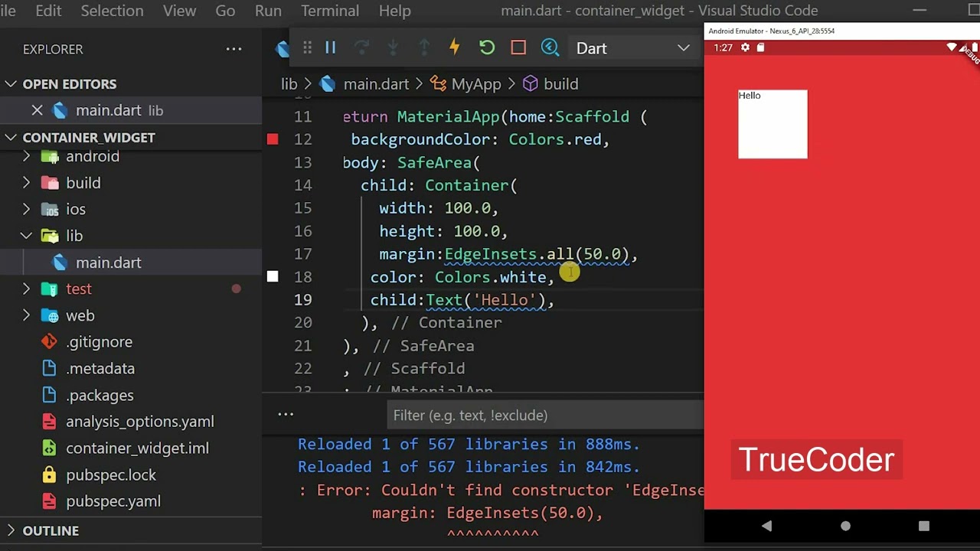Click the Hello white box in emulator

pos(773,124)
